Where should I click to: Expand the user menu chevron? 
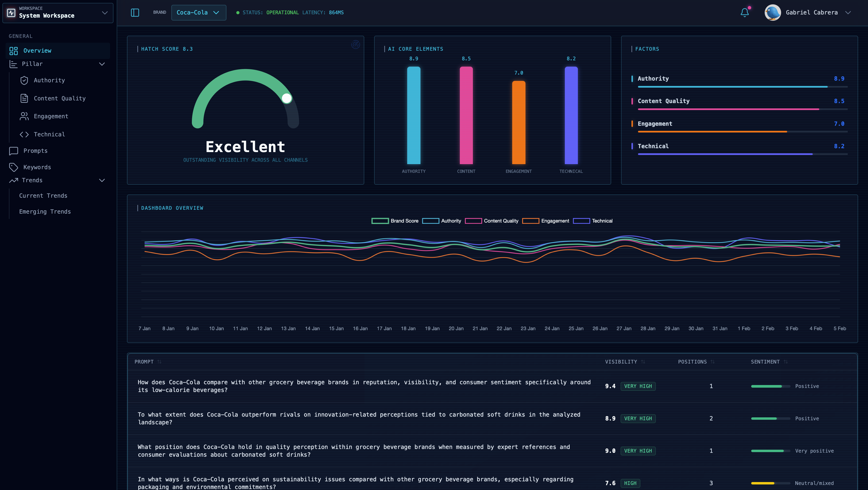tap(848, 13)
